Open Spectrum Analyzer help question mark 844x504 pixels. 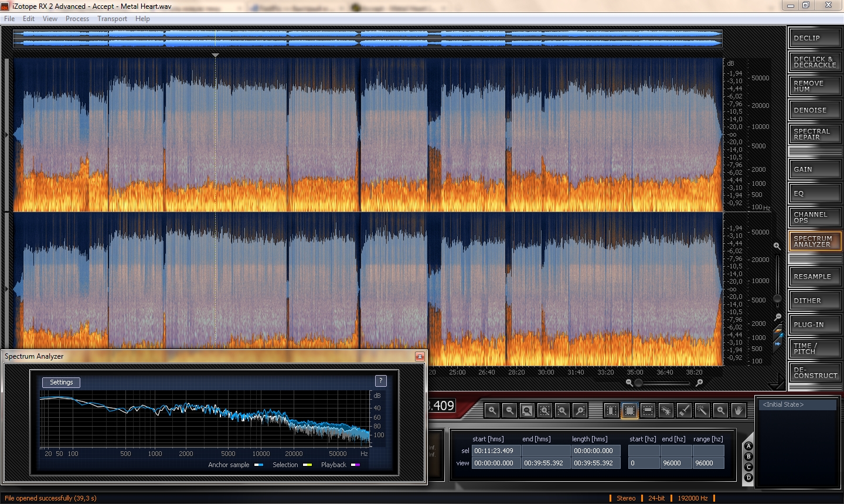[x=380, y=381]
